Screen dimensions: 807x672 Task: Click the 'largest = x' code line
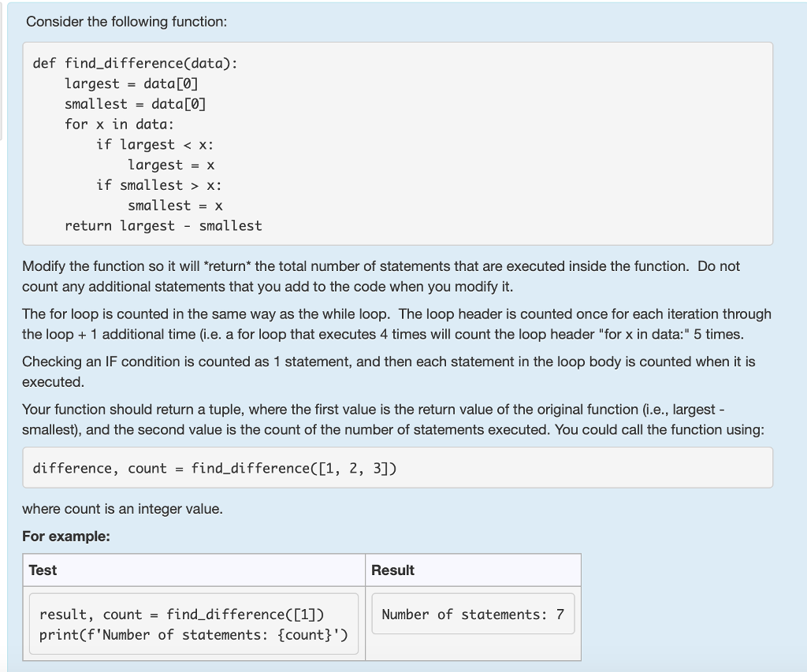(x=171, y=165)
